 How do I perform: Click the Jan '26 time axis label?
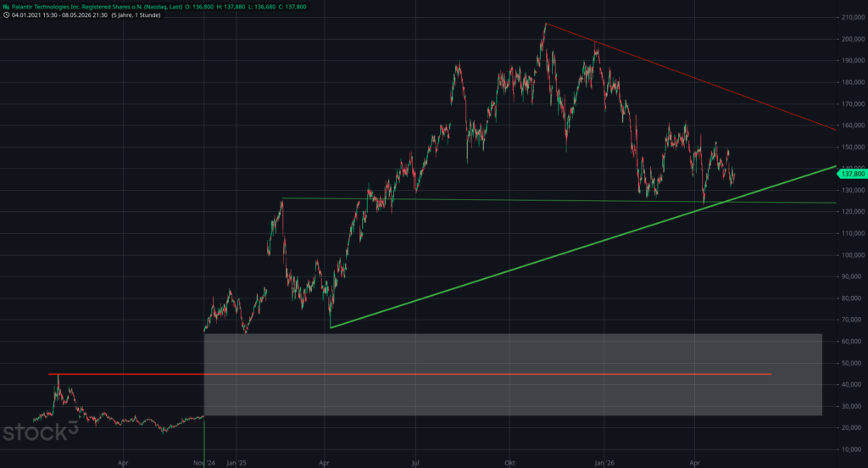[604, 463]
